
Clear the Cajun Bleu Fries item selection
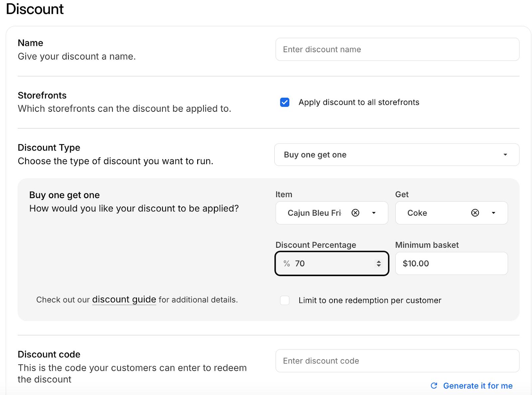coord(355,213)
